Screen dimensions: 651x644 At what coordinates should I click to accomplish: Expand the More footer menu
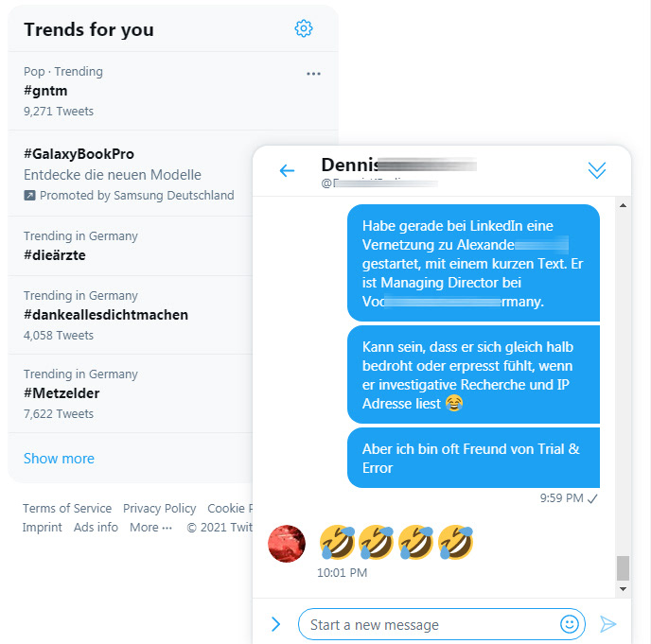(150, 528)
